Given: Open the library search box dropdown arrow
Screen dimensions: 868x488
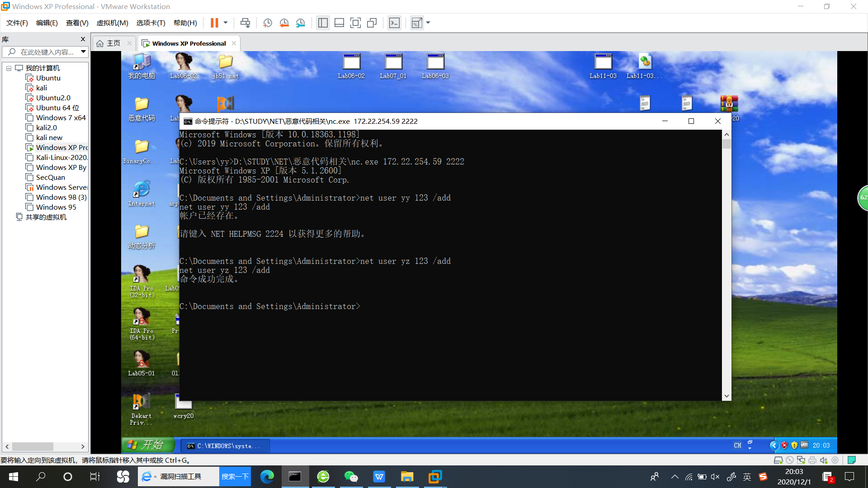Looking at the screenshot, I should click(x=83, y=52).
